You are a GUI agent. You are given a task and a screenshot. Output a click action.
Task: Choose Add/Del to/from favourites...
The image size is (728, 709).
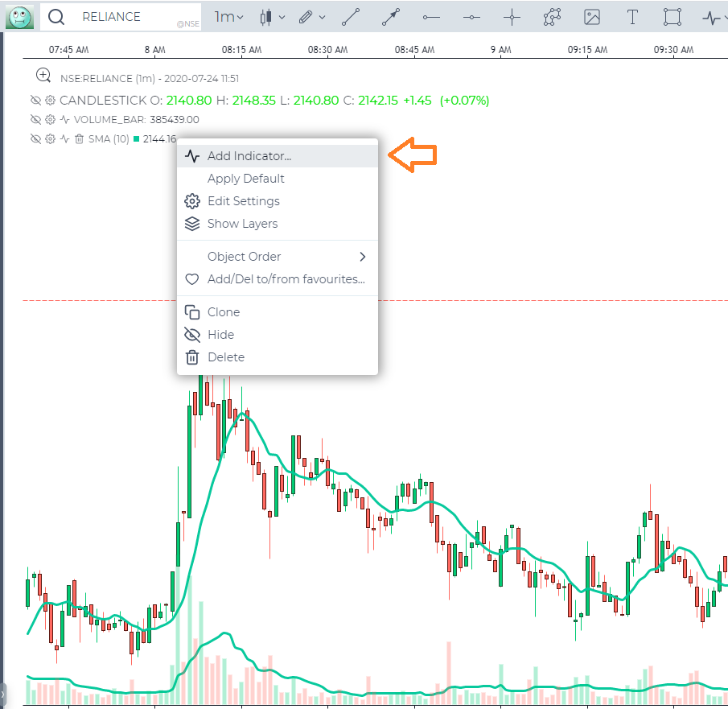278,279
